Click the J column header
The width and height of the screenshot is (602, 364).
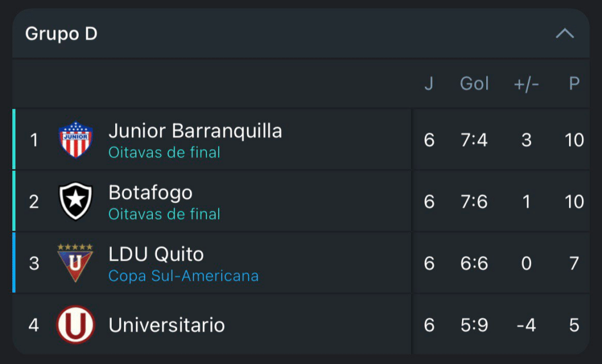click(429, 84)
